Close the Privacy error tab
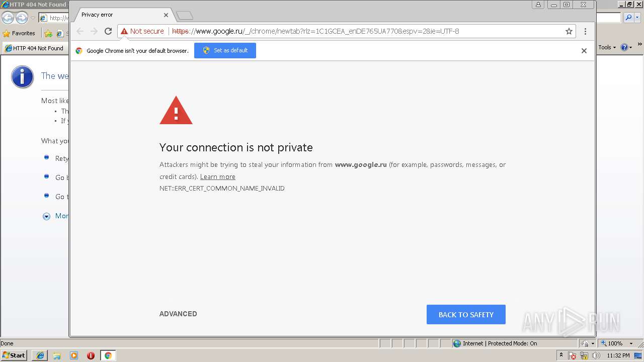 coord(166,15)
